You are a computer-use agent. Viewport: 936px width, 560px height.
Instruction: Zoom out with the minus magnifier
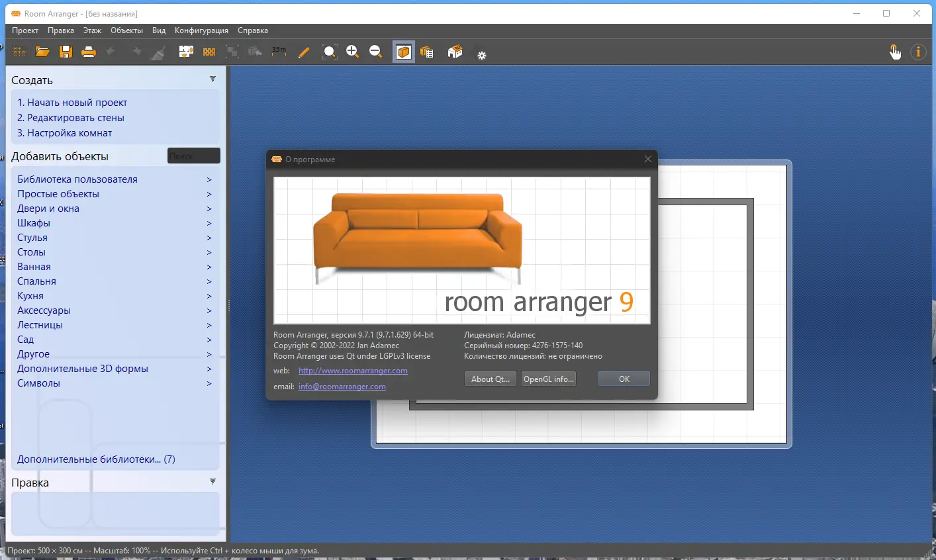coord(375,52)
